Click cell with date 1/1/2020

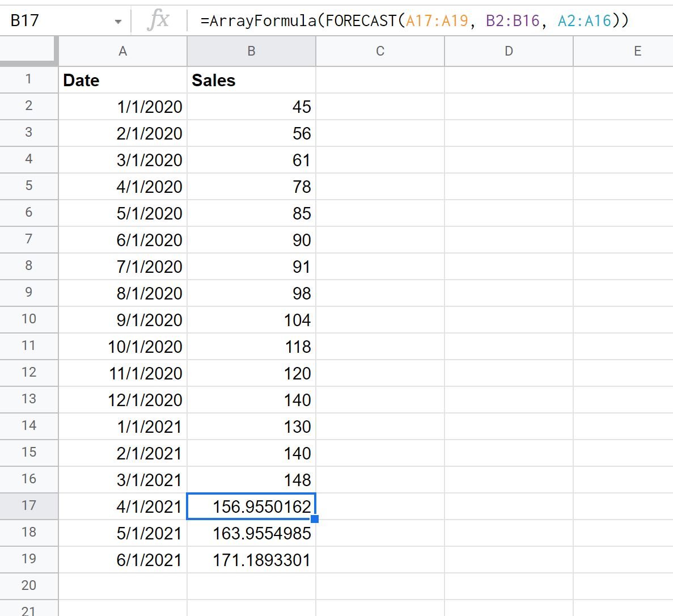click(x=123, y=107)
